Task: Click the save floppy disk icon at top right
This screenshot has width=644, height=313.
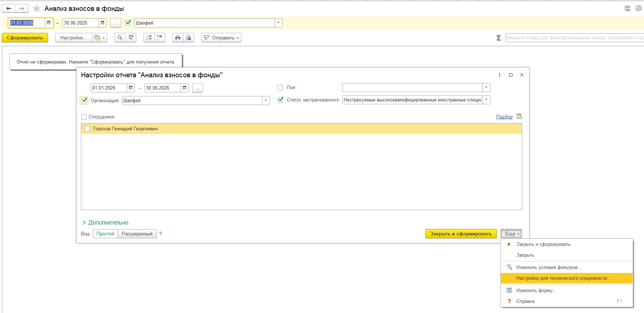Action: 627,8
